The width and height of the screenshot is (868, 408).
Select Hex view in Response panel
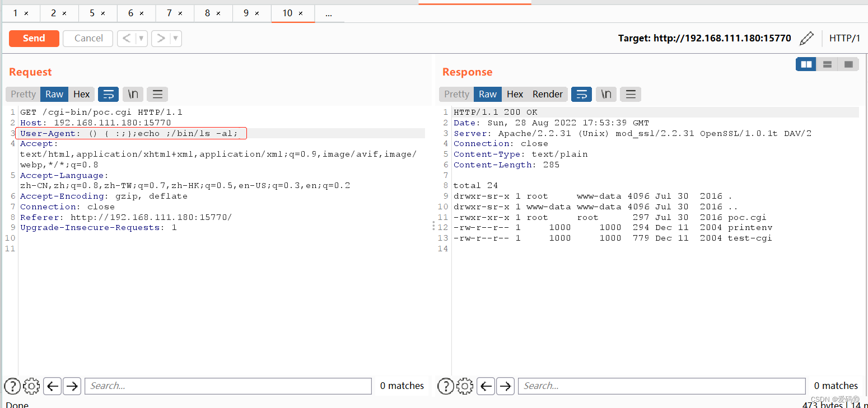pyautogui.click(x=515, y=94)
